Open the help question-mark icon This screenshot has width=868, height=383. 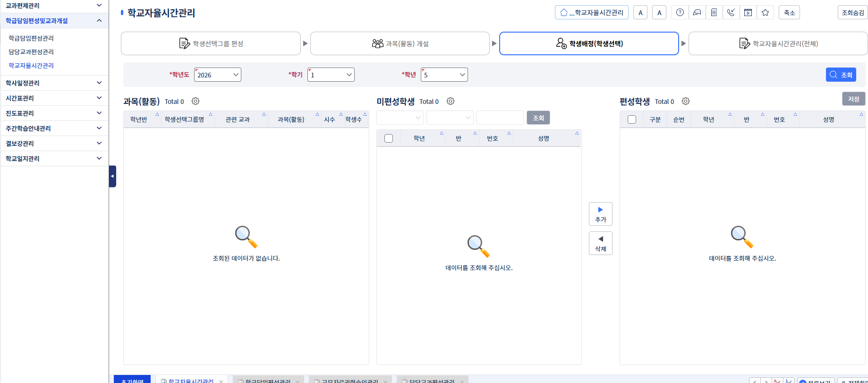click(x=680, y=13)
